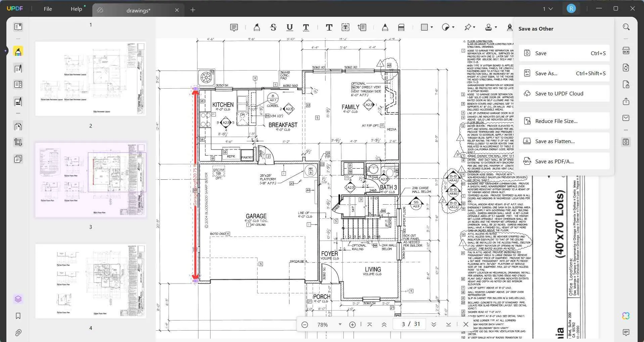
Task: Close the drawings* tab
Action: [177, 10]
